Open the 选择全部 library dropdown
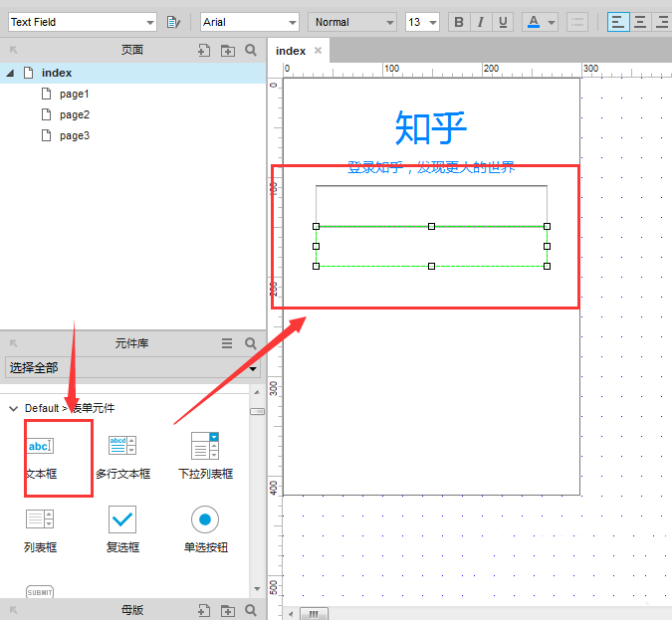The image size is (672, 620). pos(132,367)
